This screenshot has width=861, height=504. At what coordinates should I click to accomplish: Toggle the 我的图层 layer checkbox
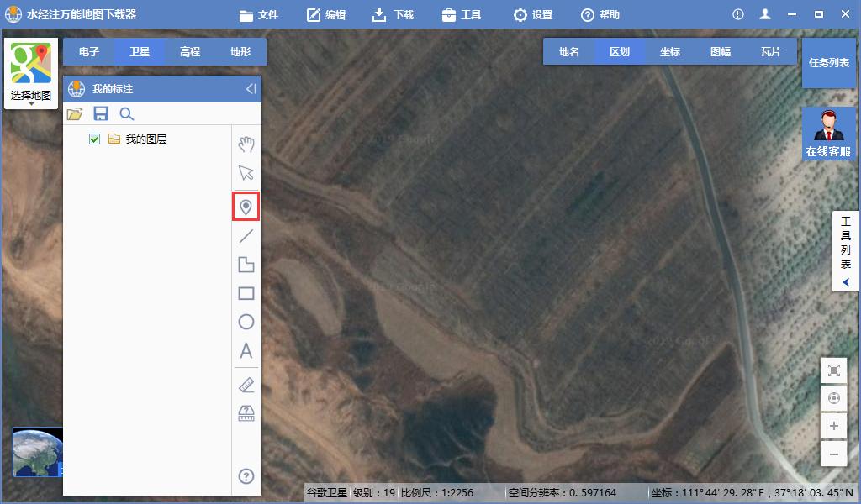point(94,139)
